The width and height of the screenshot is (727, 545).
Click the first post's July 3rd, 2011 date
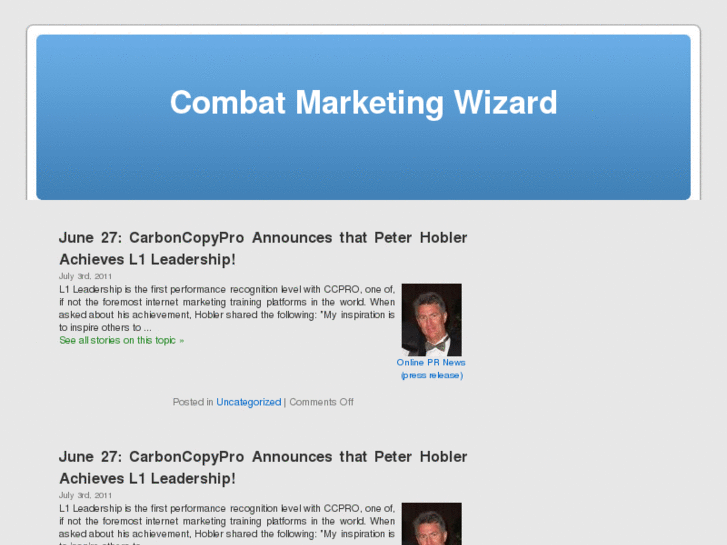pyautogui.click(x=85, y=276)
